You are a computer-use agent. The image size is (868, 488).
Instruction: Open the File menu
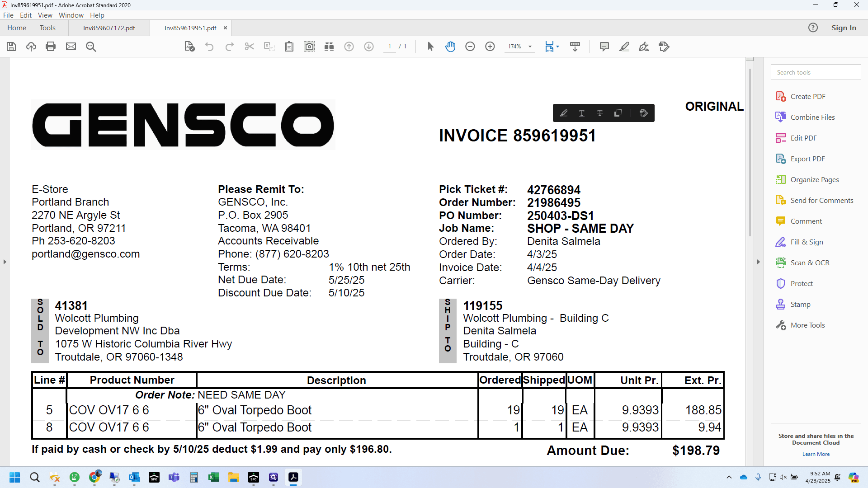(8, 15)
